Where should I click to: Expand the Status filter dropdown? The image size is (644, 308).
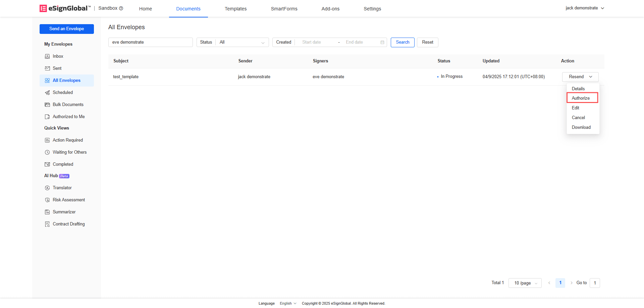click(x=242, y=42)
